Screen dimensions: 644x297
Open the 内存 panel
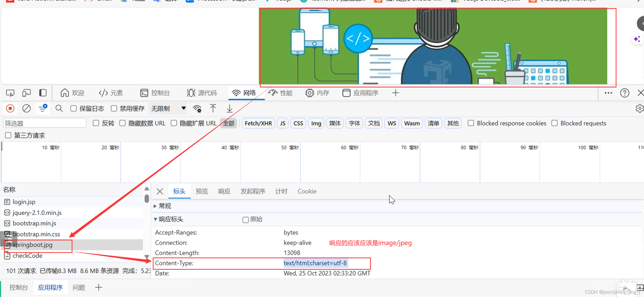pyautogui.click(x=317, y=93)
